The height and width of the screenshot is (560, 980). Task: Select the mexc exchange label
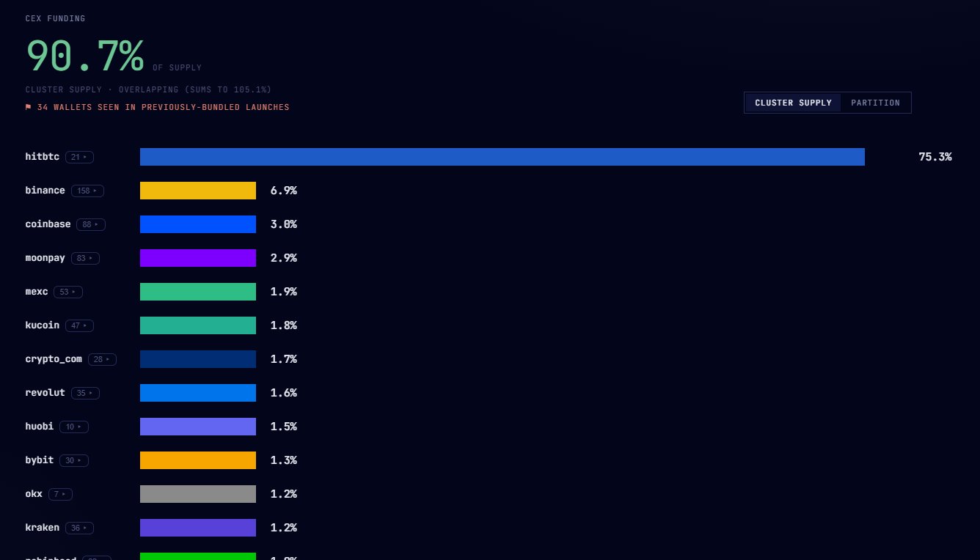[37, 292]
